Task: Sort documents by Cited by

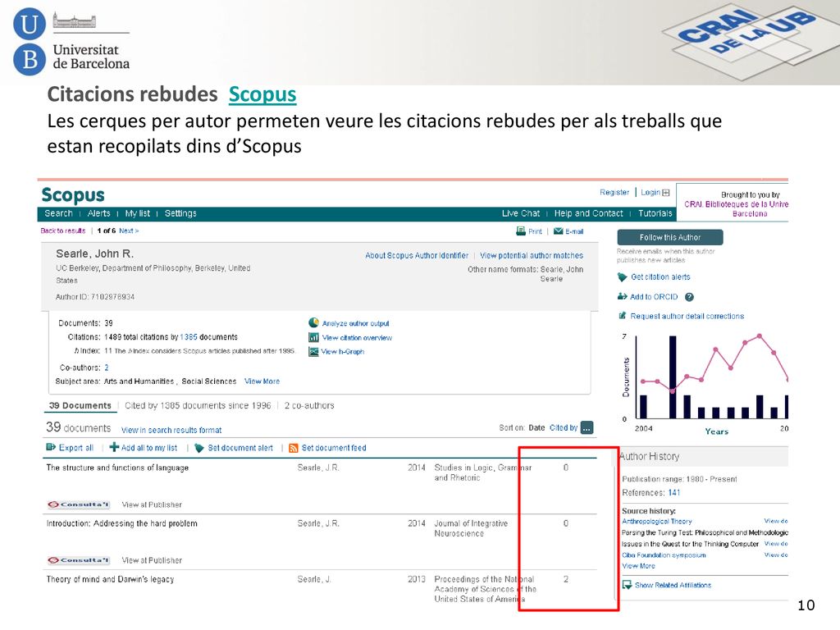Action: click(x=564, y=427)
